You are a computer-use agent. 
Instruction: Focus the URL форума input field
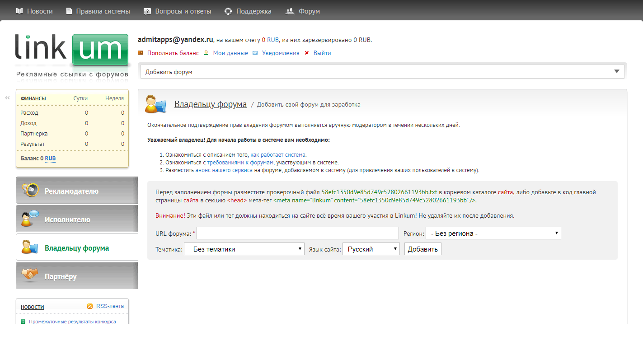298,233
